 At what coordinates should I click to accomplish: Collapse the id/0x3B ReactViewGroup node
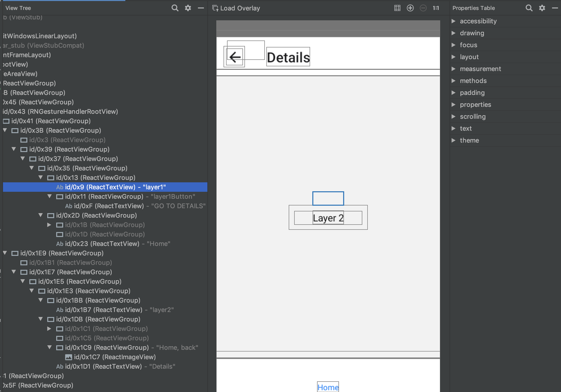click(x=5, y=130)
